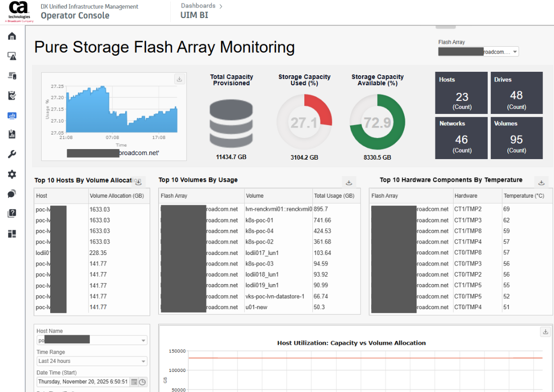Image resolution: width=554 pixels, height=392 pixels.
Task: Download Top 10 Hardware Components By Temperature table
Action: [541, 183]
